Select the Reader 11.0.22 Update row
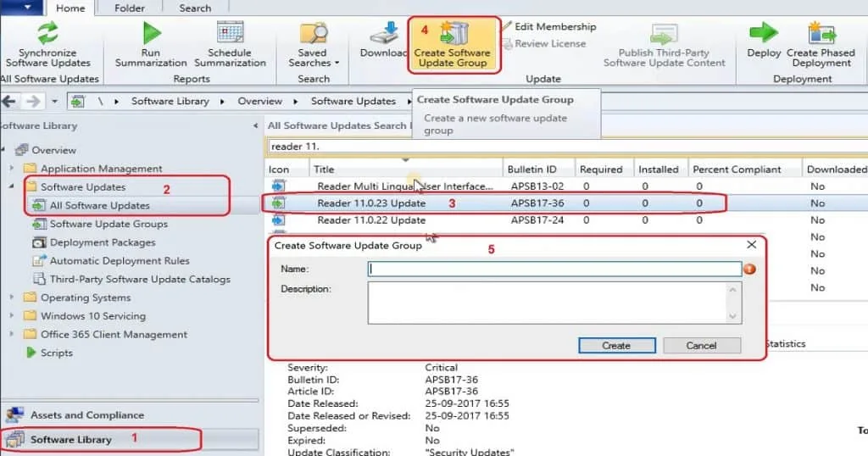868x456 pixels. click(x=371, y=220)
